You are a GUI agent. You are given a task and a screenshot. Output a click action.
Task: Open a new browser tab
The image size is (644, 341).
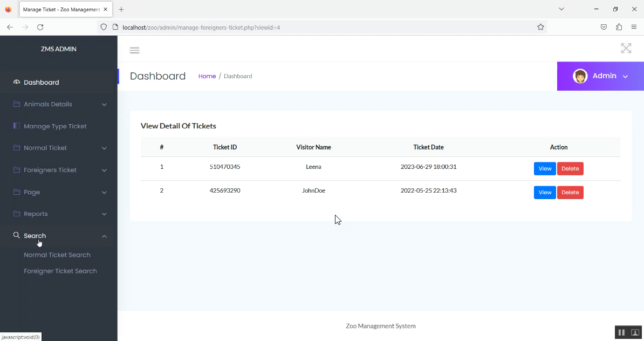(121, 9)
